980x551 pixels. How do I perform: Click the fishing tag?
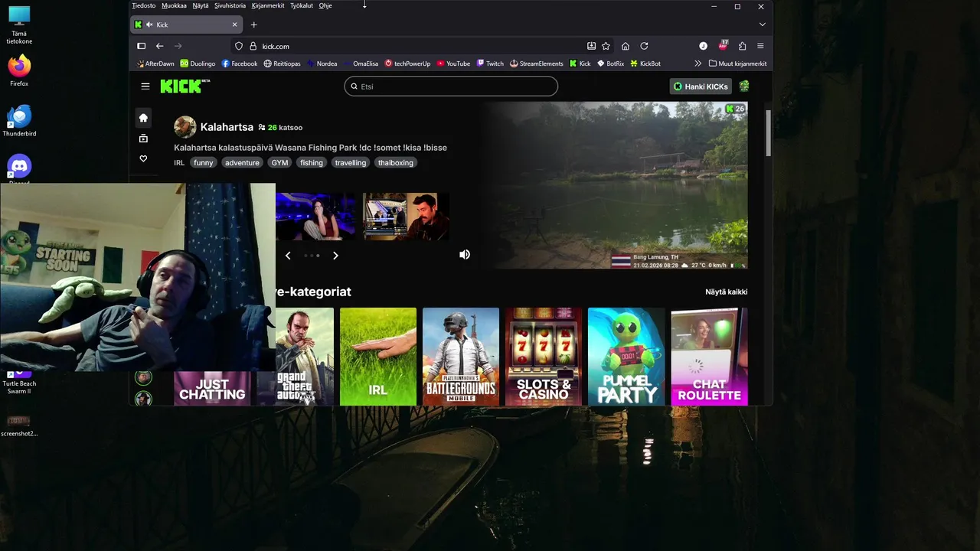[312, 162]
